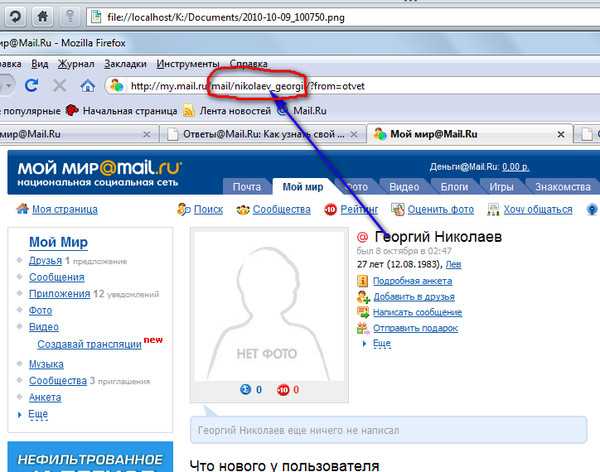Click the Мой мир@mail.ru site logo
600x472 pixels.
click(x=99, y=173)
